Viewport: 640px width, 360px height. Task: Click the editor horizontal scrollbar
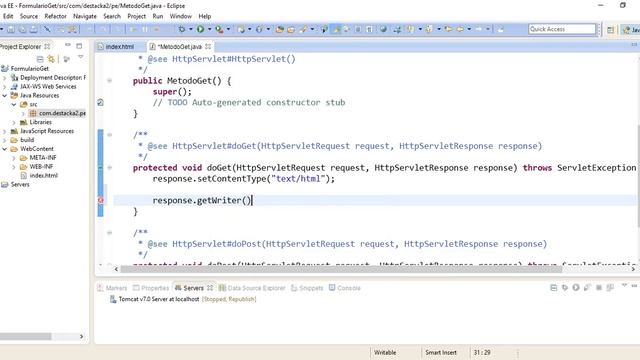341,269
